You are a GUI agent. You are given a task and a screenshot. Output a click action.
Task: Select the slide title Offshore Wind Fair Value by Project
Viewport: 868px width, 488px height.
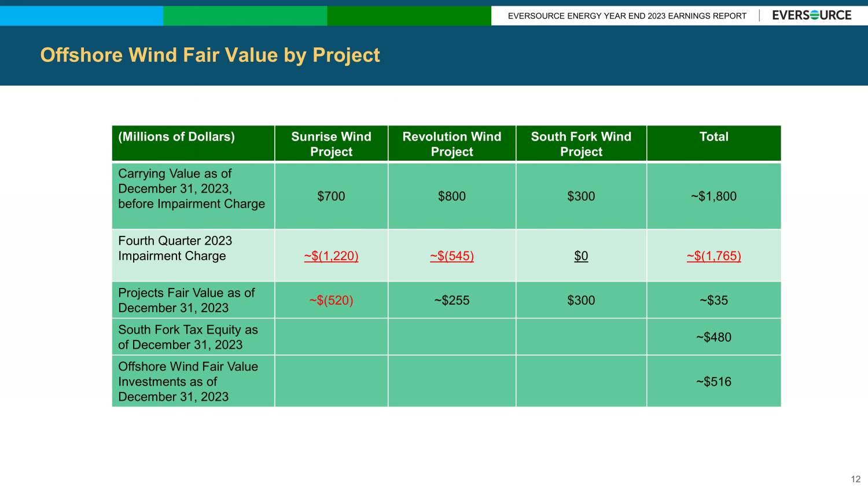[x=210, y=55]
